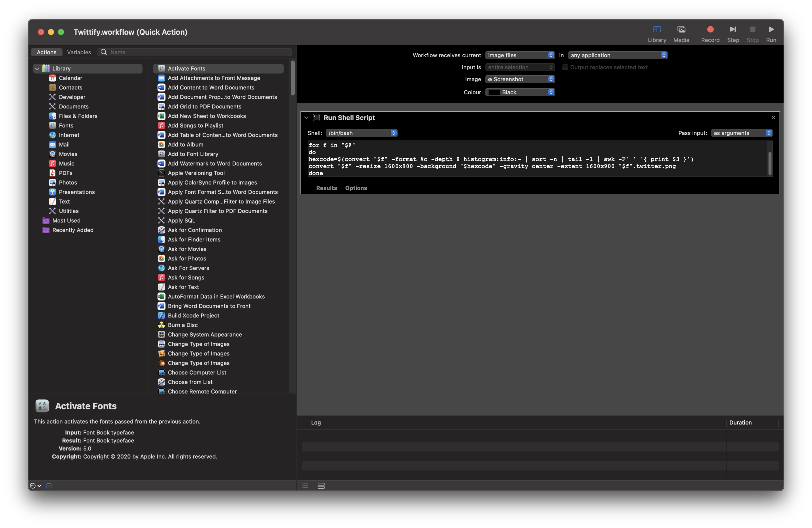Viewport: 812px width, 528px height.
Task: Collapse the Library tree disclosure arrow
Action: click(37, 68)
